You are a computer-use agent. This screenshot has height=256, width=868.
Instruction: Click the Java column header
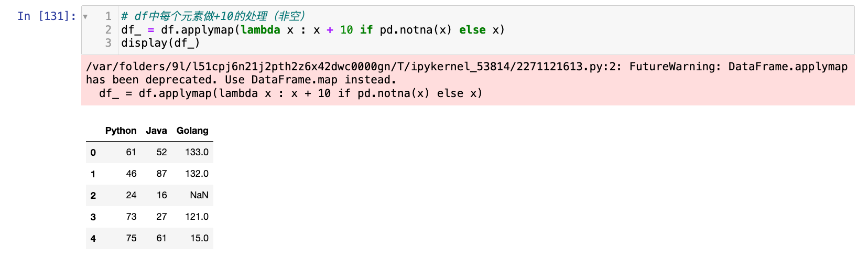click(156, 131)
